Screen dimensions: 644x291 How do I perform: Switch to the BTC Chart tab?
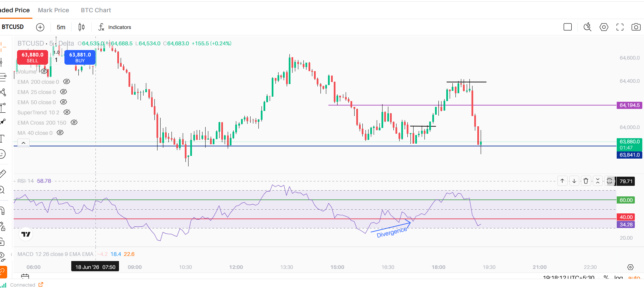pyautogui.click(x=96, y=10)
